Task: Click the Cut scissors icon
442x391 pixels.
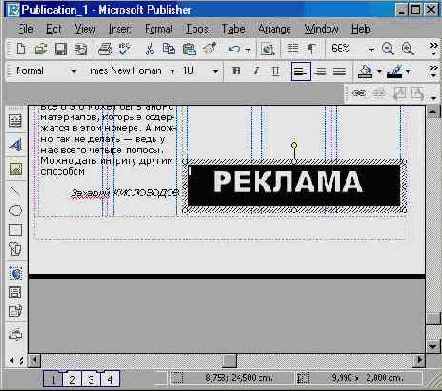Action: 150,49
